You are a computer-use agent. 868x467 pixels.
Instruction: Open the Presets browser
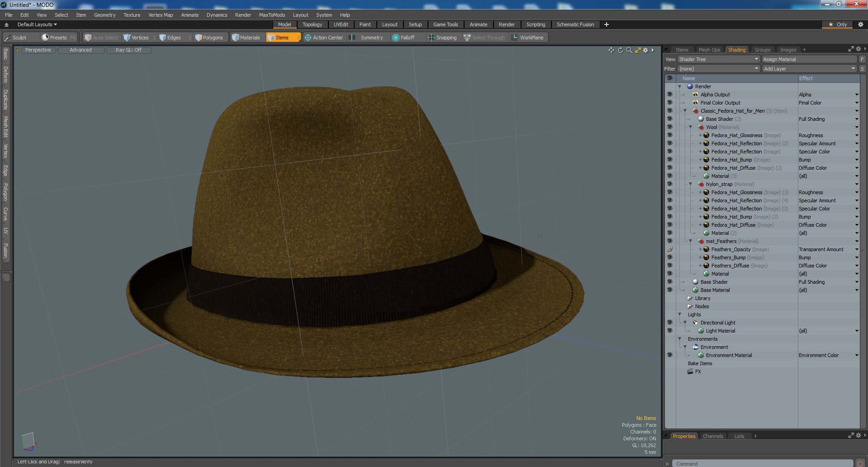[x=58, y=38]
